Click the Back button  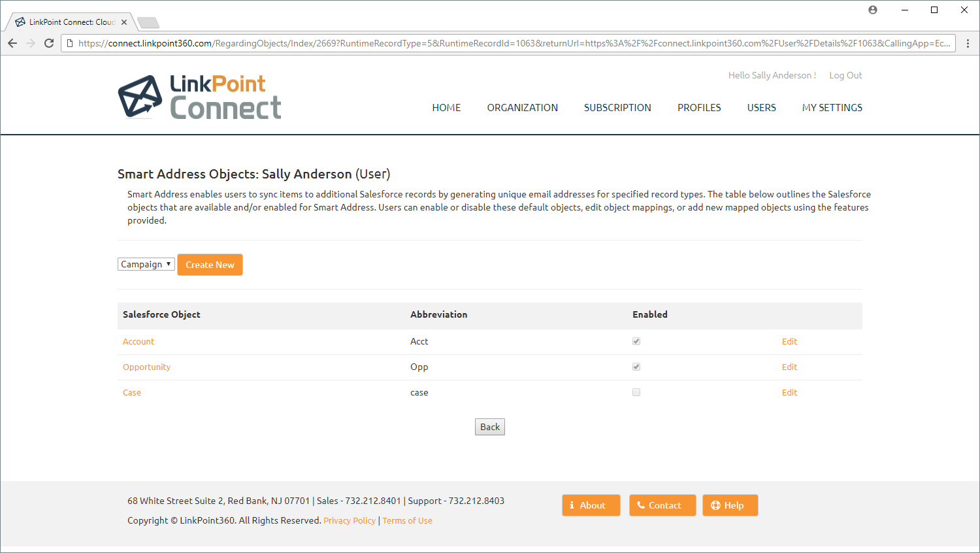click(490, 427)
